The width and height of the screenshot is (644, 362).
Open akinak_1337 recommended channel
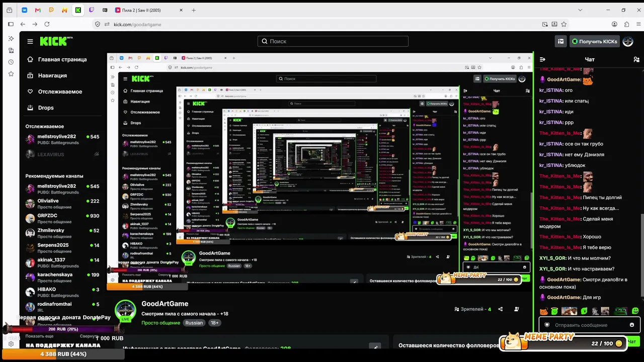click(62, 263)
